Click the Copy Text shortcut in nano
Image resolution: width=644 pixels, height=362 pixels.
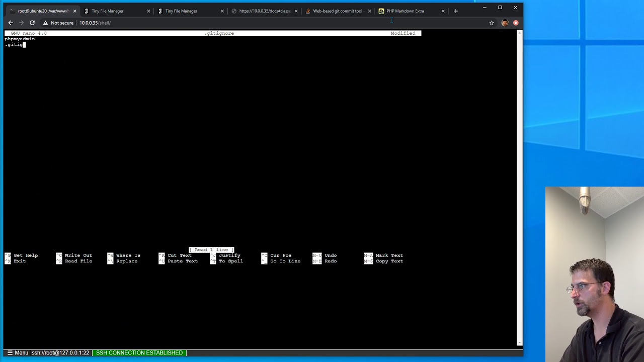tap(383, 261)
